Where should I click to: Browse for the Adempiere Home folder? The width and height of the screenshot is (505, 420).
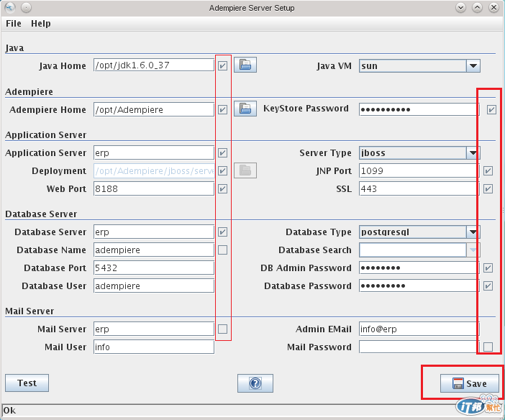tap(245, 109)
